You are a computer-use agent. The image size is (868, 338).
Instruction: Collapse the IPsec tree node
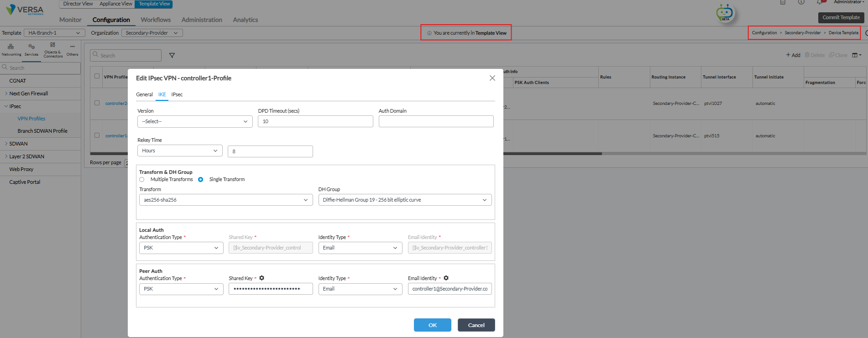(x=6, y=106)
